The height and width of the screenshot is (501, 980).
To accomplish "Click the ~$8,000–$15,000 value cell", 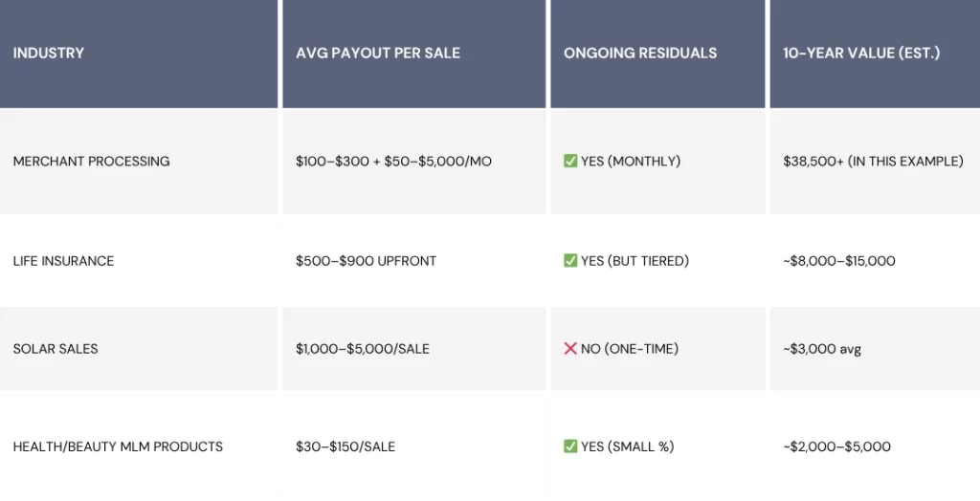I will (839, 261).
